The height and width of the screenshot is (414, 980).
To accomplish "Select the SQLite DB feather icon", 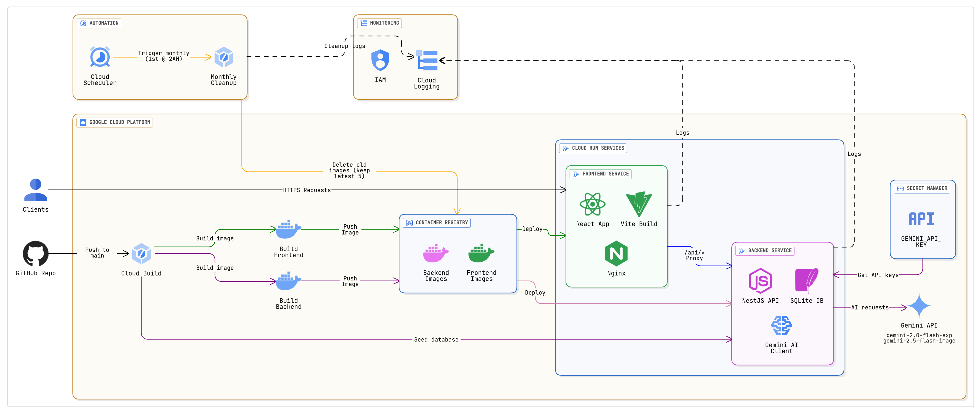I will [807, 281].
